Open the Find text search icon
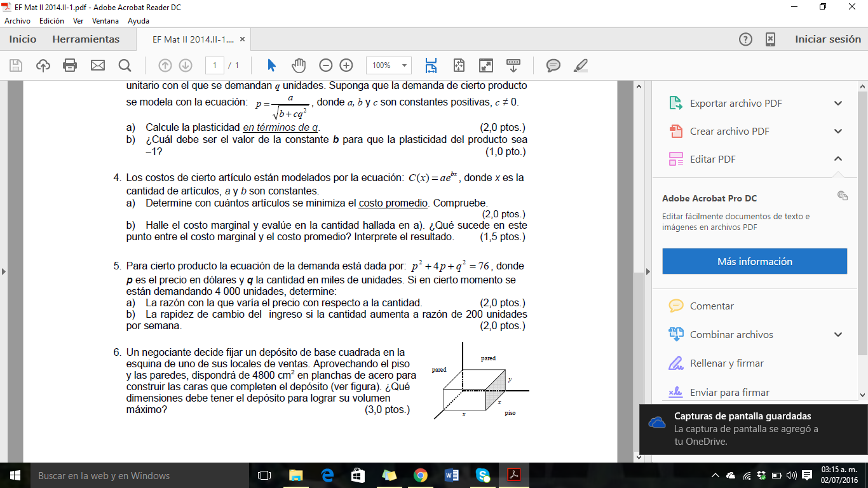 tap(125, 65)
